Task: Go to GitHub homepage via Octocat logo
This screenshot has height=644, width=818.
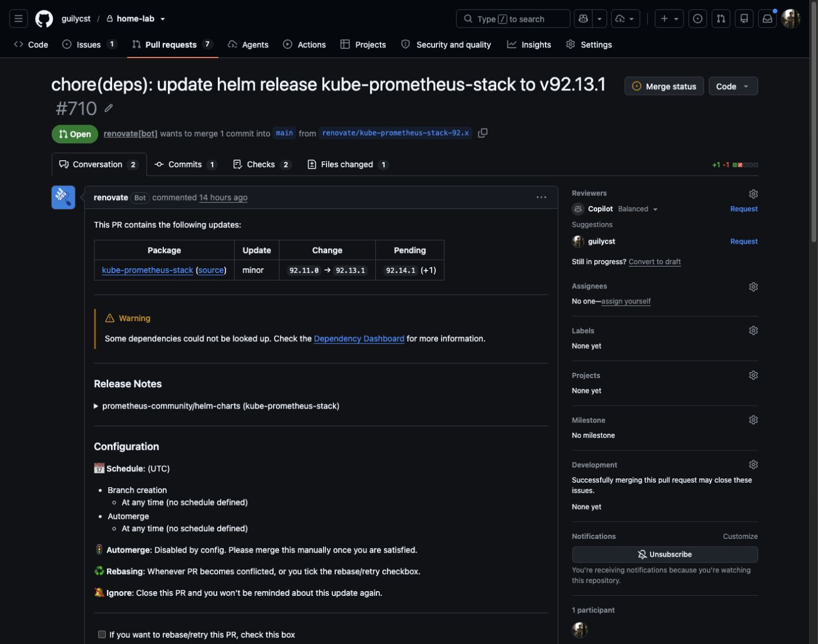Action: (x=44, y=19)
